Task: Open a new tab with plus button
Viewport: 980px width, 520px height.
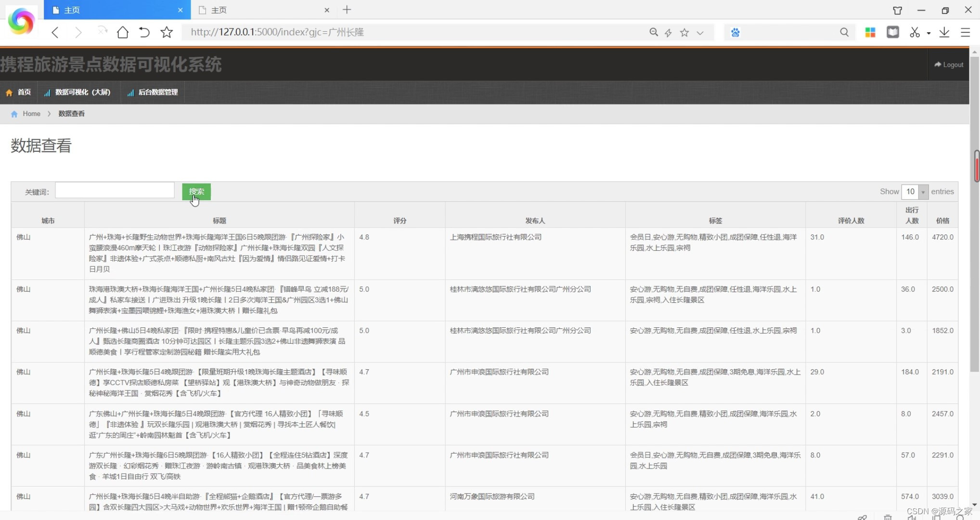Action: (347, 10)
